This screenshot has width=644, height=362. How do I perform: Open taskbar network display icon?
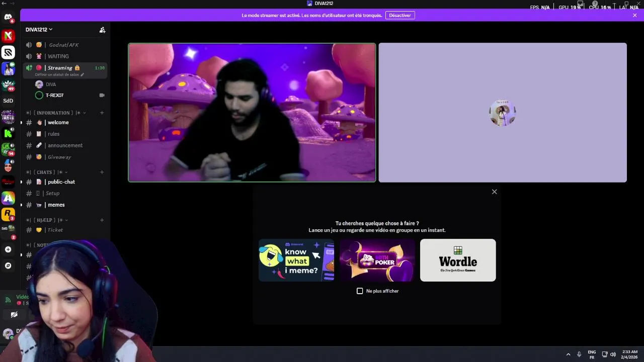point(605,354)
